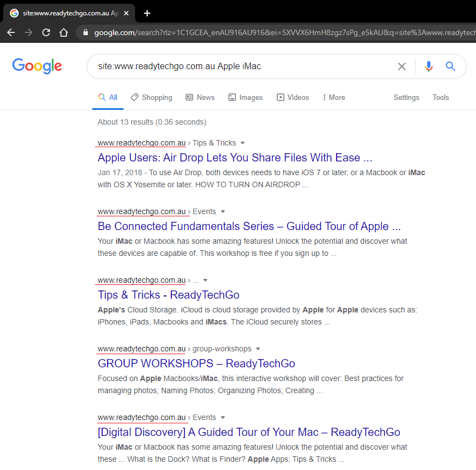The image size is (476, 470).
Task: Switch to the Videos tab
Action: tap(293, 98)
